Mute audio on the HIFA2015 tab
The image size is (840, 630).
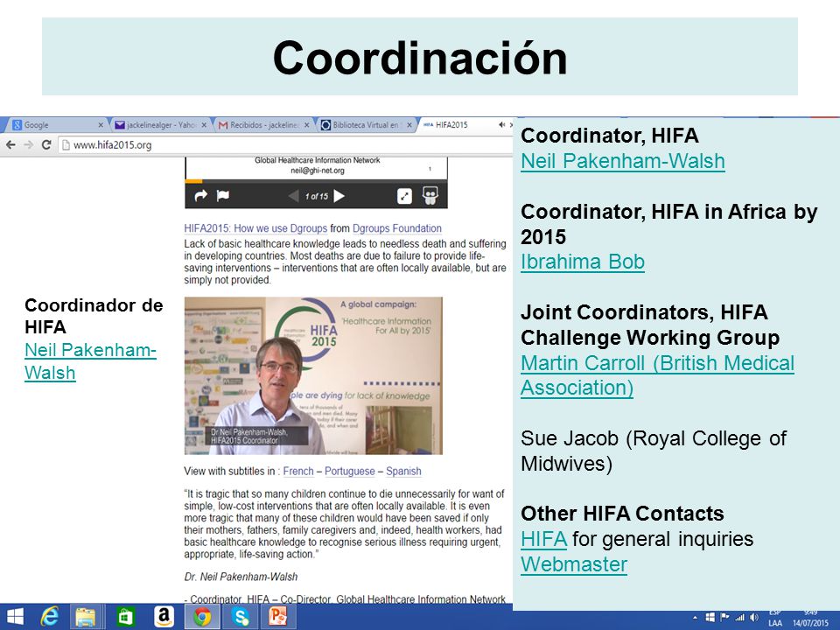[502, 125]
